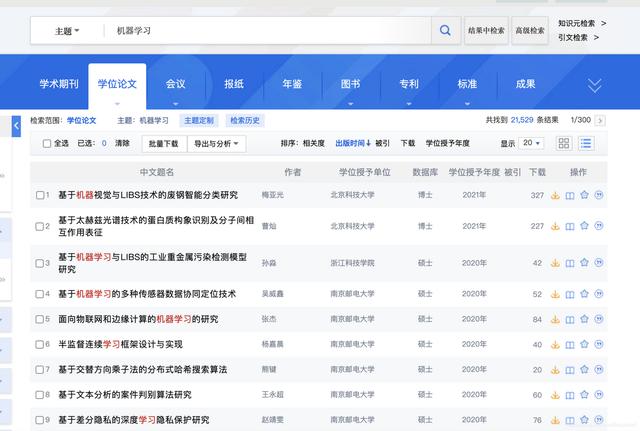Screen dimensions: 640x431
Task: Click the 批量下载 button
Action: (x=164, y=144)
